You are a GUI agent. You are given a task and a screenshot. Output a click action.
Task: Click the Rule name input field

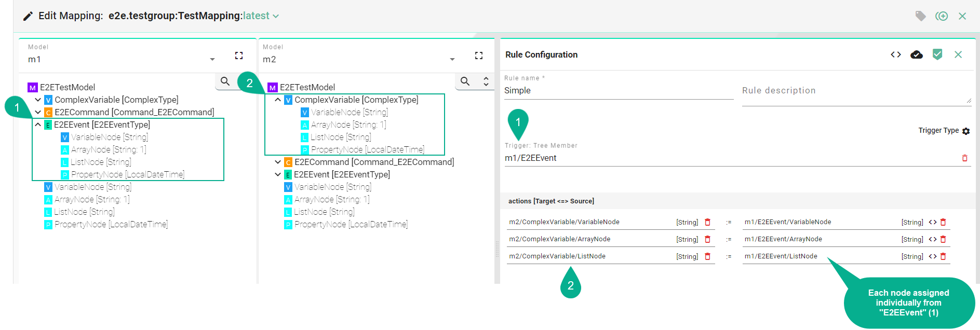[618, 91]
